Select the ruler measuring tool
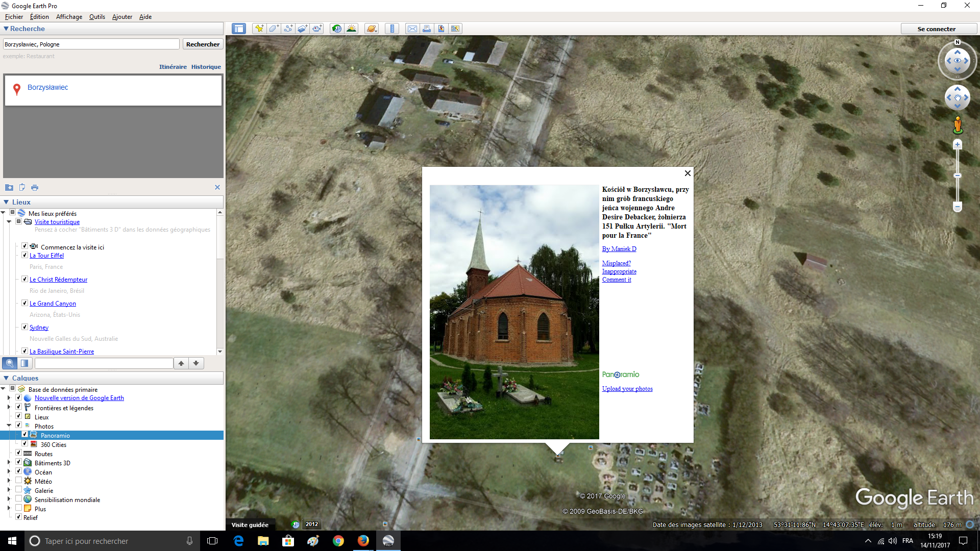The height and width of the screenshot is (551, 980). [x=392, y=29]
